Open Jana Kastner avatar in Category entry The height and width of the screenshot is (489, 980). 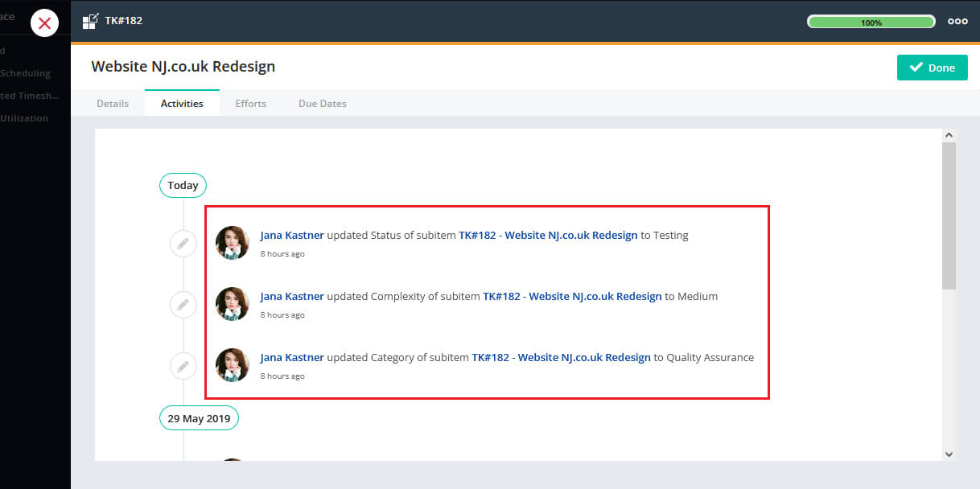point(233,365)
